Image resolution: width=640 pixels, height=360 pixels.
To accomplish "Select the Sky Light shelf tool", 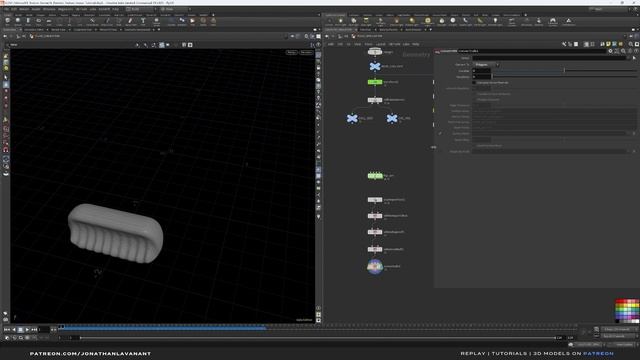I will pyautogui.click(x=442, y=21).
